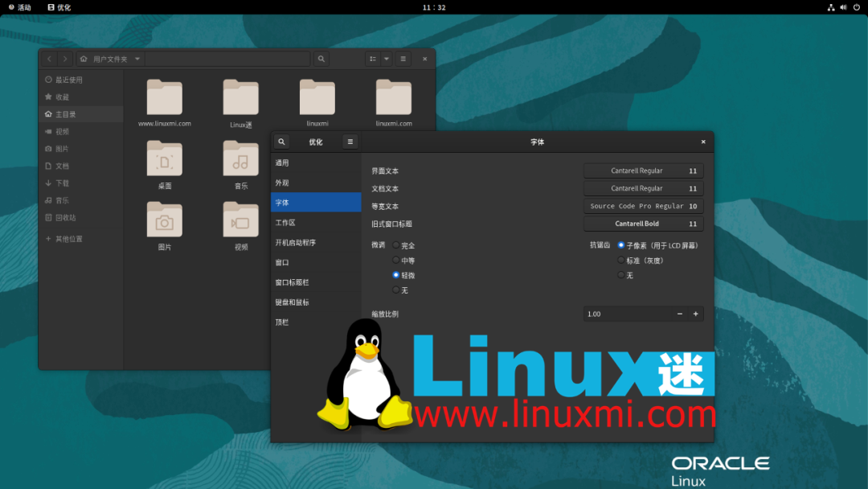Select 标准（灰度）antialiasing radio button
Viewport: 868px width, 489px height.
621,260
